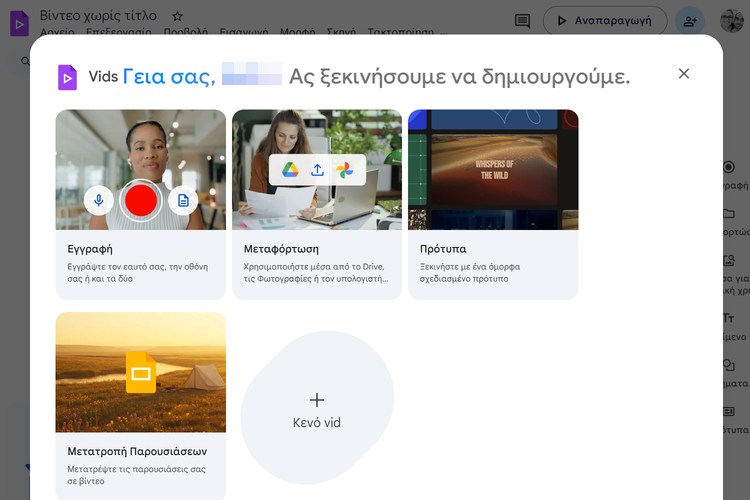Create a blank video with Κενό vid

click(317, 408)
